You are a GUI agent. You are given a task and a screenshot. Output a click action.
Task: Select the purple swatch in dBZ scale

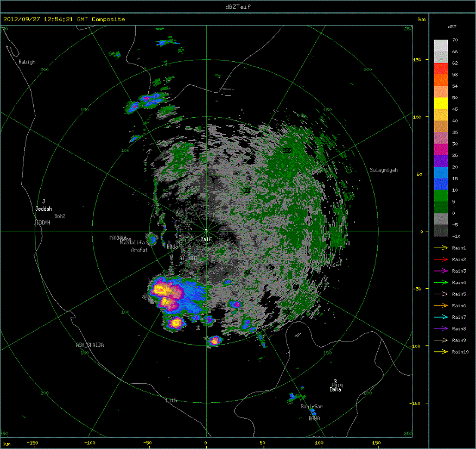[441, 161]
